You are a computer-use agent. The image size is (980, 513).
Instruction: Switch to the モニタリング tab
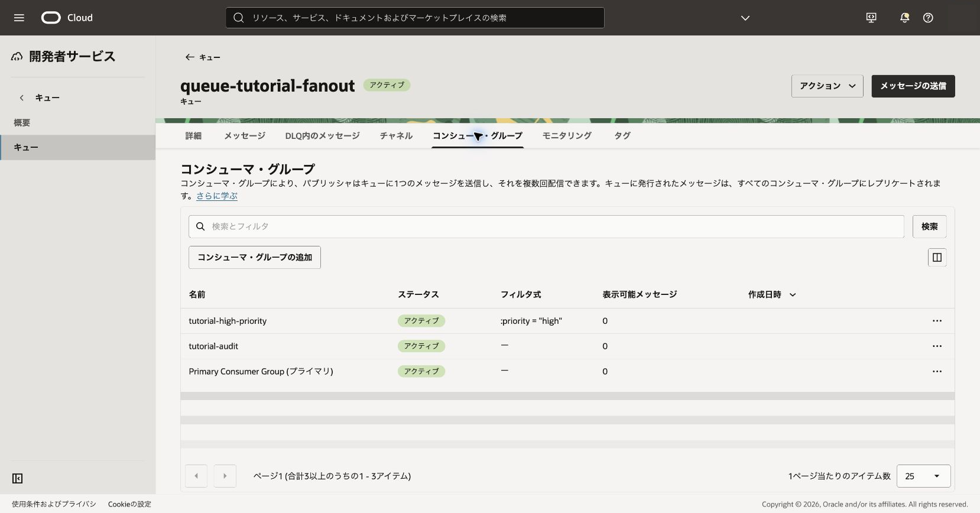(567, 135)
